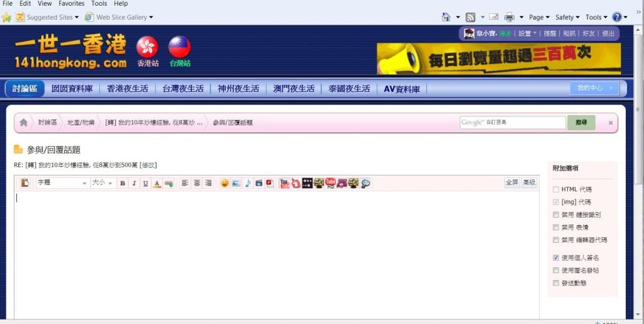The image size is (644, 324).
Task: Click the underline formatting button
Action: (145, 183)
